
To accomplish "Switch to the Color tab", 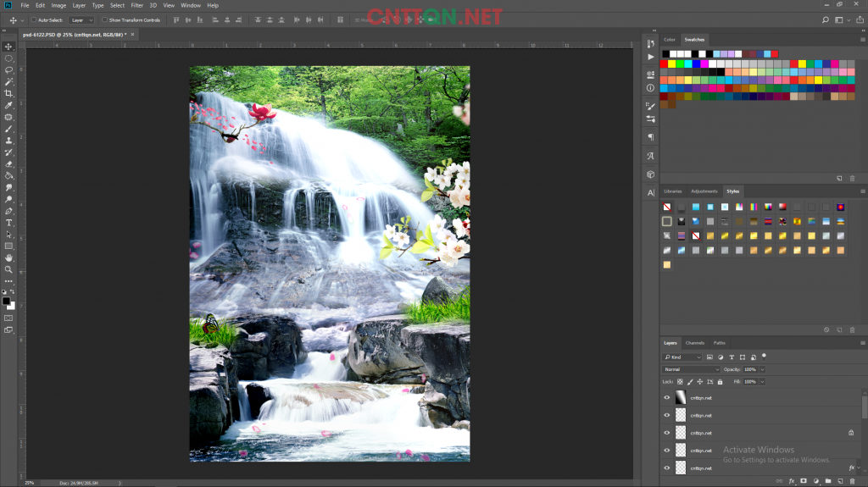I will [670, 40].
